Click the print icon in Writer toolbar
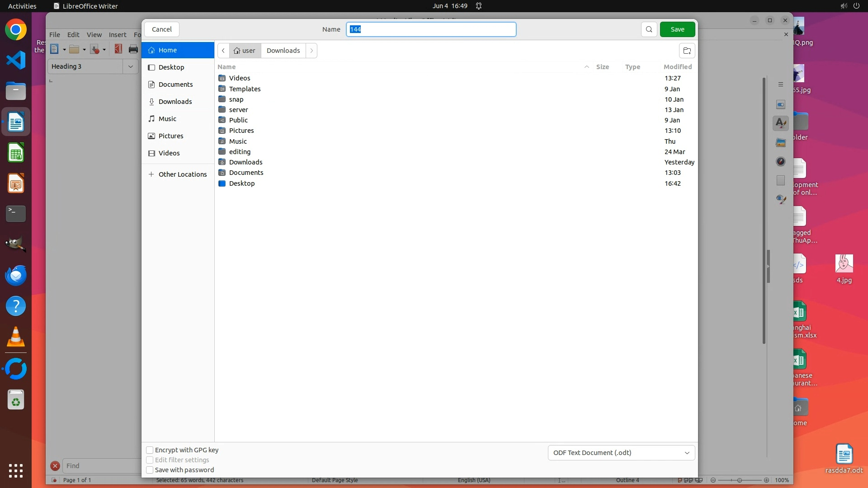Screen dimensions: 868x488 pyautogui.click(x=133, y=49)
